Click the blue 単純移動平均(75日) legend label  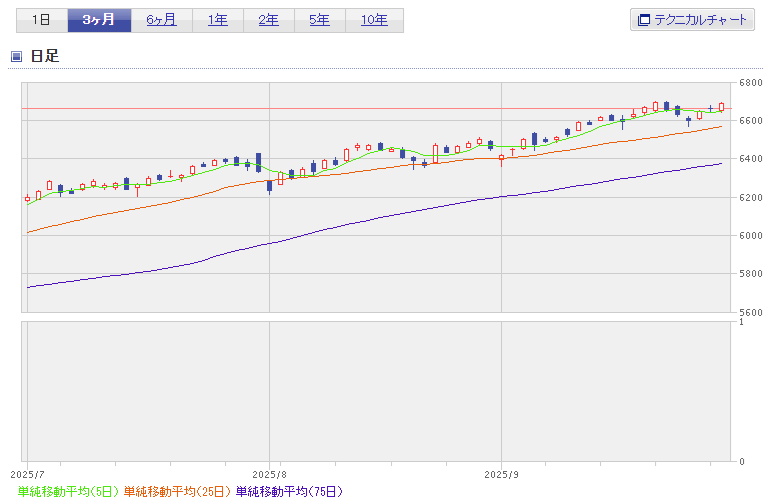pos(289,491)
